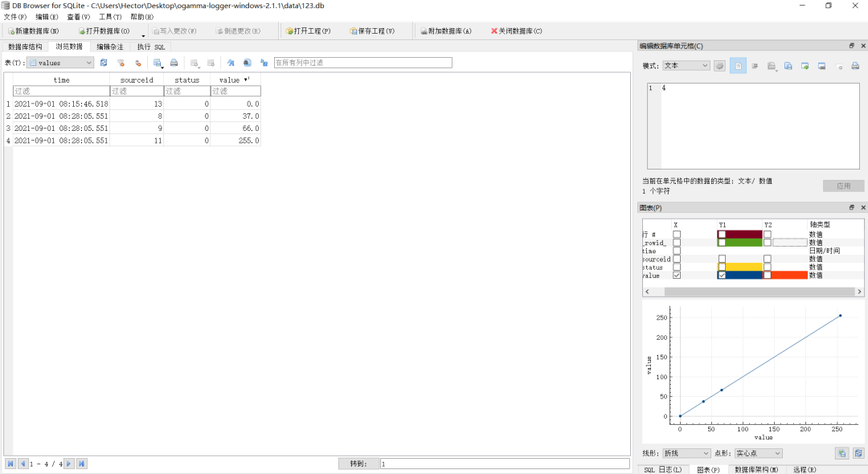This screenshot has height=474, width=868.
Task: Open the 模式 (mode) dropdown showing 文本
Action: [x=686, y=66]
